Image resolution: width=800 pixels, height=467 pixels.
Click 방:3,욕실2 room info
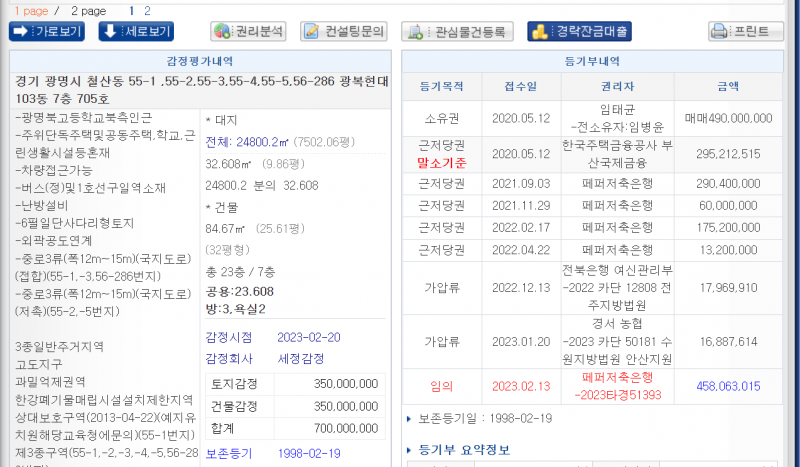pyautogui.click(x=235, y=309)
